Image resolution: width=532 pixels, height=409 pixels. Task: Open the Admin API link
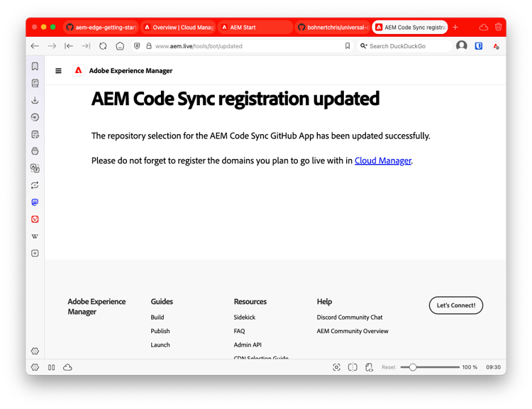click(x=248, y=344)
